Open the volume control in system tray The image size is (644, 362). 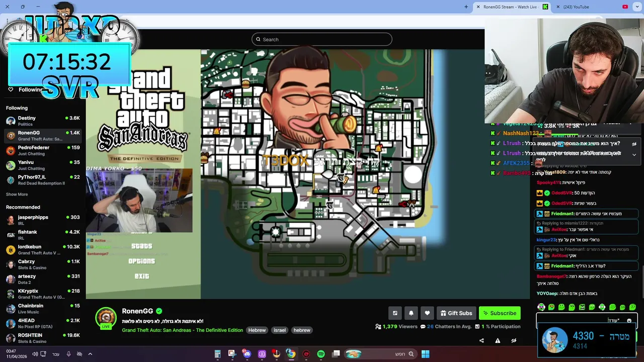35,354
